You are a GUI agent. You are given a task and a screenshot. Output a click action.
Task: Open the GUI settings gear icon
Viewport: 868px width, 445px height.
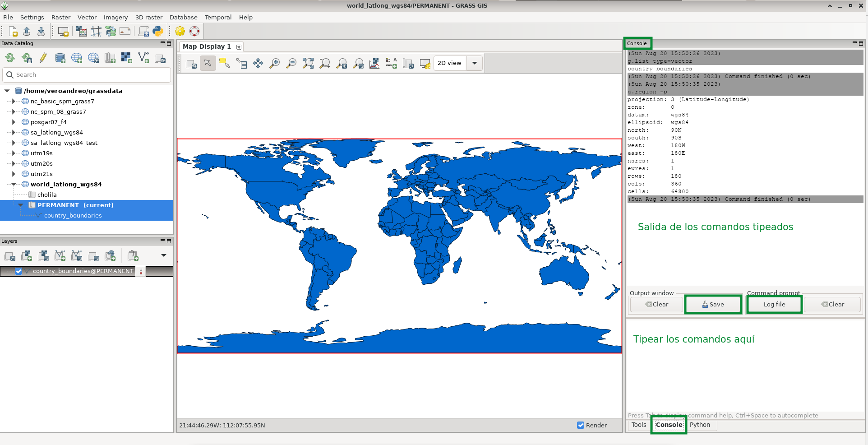click(x=180, y=31)
